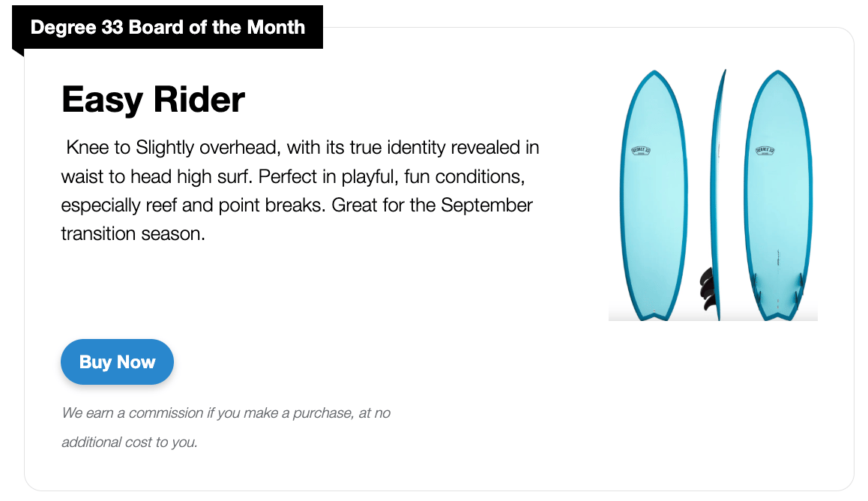Viewport: 868px width, 501px height.
Task: Click the swallow tail of the right surfboard
Action: (x=778, y=316)
